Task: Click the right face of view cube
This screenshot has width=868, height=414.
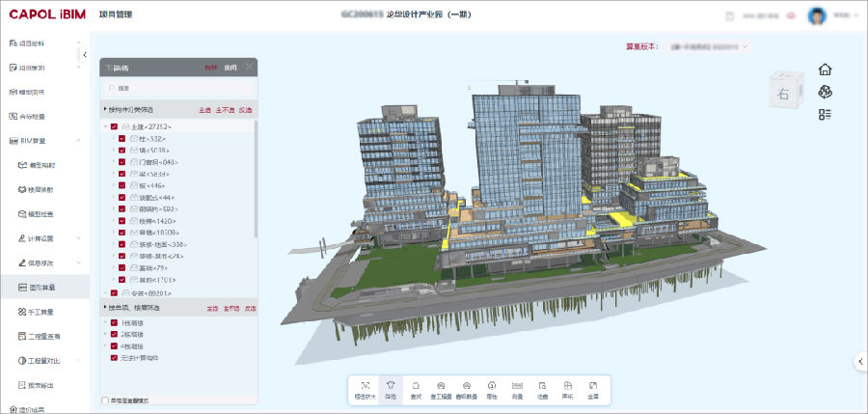Action: click(x=782, y=94)
